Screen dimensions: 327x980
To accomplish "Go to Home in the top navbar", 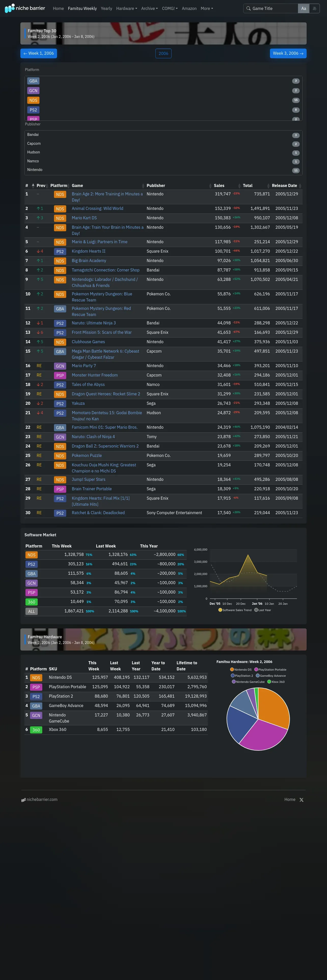I will coord(58,8).
